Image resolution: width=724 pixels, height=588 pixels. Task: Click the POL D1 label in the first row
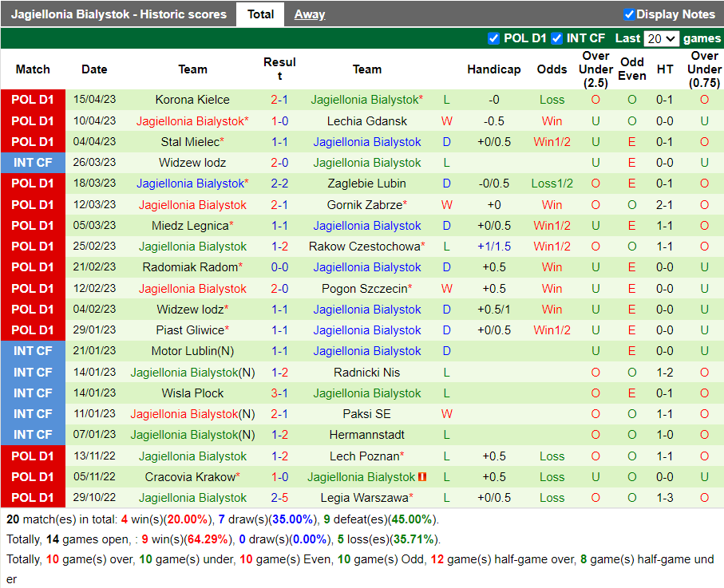click(33, 100)
